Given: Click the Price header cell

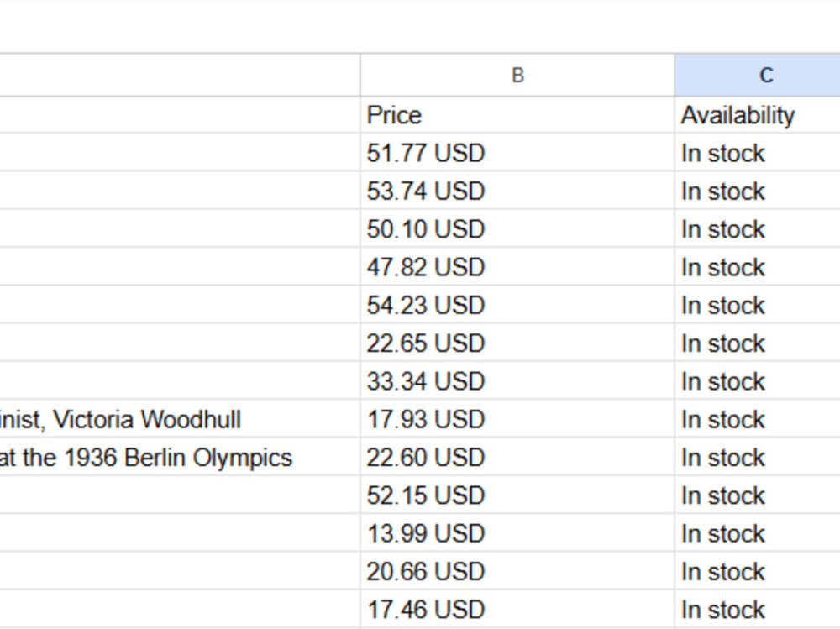Looking at the screenshot, I should [517, 115].
